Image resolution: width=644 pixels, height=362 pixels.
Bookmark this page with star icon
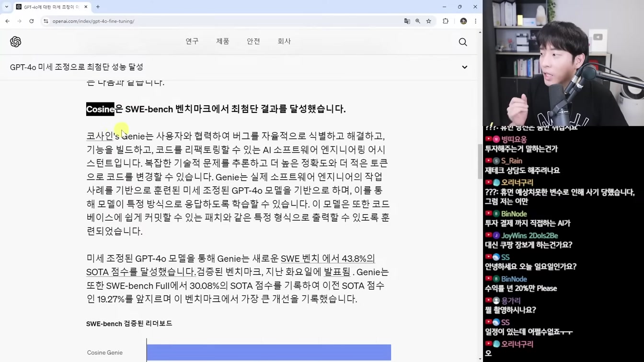click(429, 21)
